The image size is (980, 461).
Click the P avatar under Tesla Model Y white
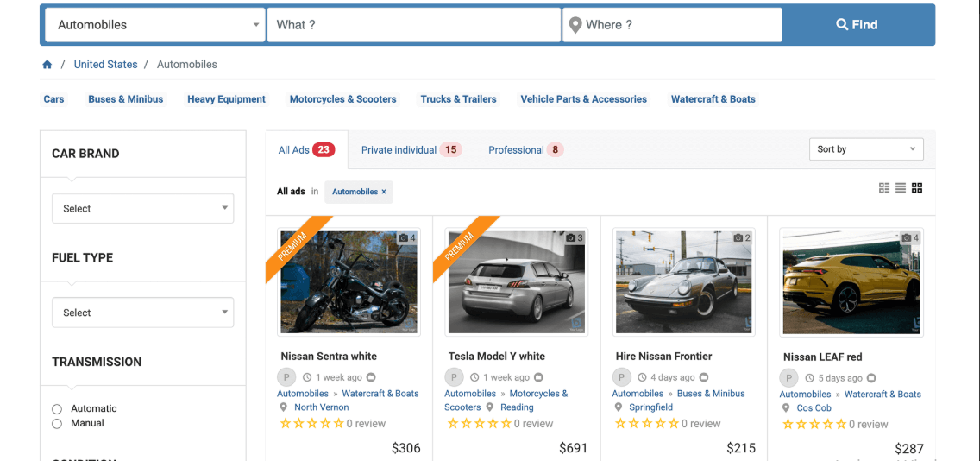coord(454,377)
